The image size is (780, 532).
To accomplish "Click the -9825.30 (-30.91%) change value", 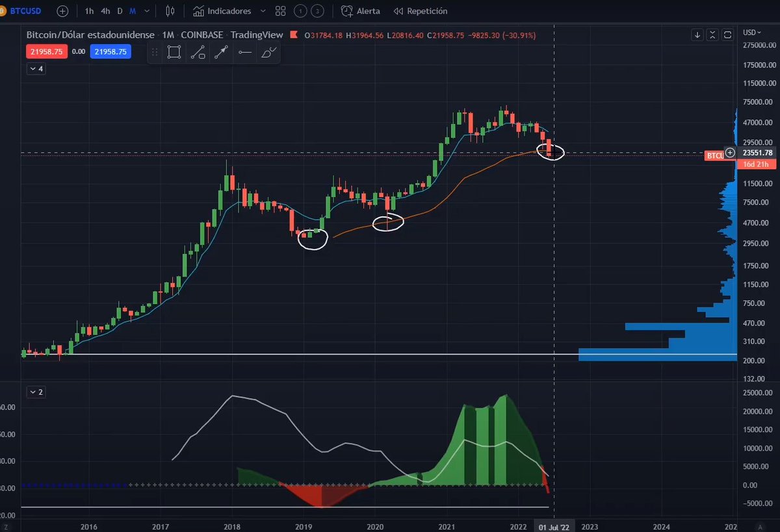I will pos(501,35).
